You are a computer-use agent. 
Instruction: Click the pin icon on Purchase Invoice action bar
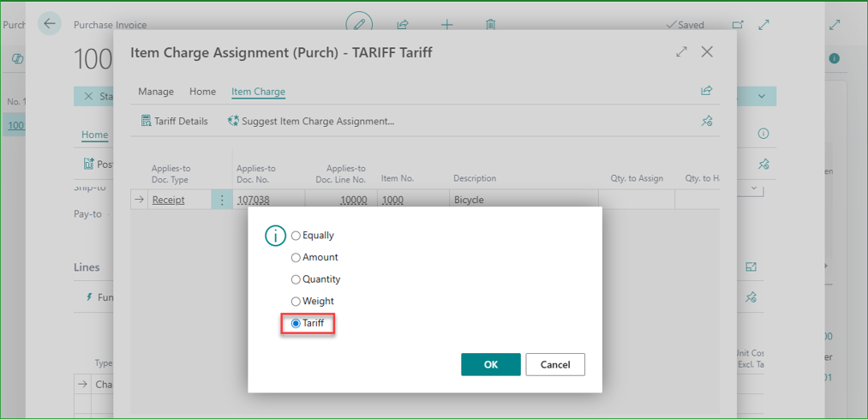(x=763, y=164)
